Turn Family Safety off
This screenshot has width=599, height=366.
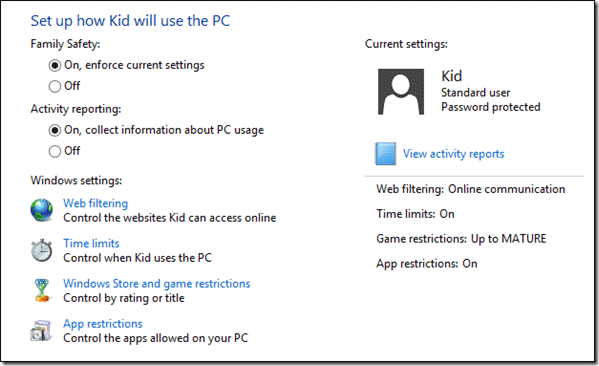55,86
